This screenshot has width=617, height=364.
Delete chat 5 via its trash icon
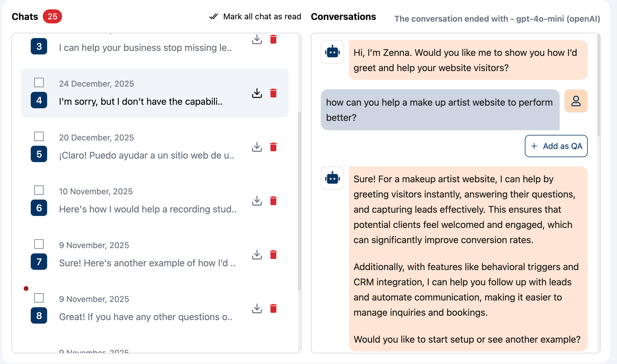pos(273,147)
